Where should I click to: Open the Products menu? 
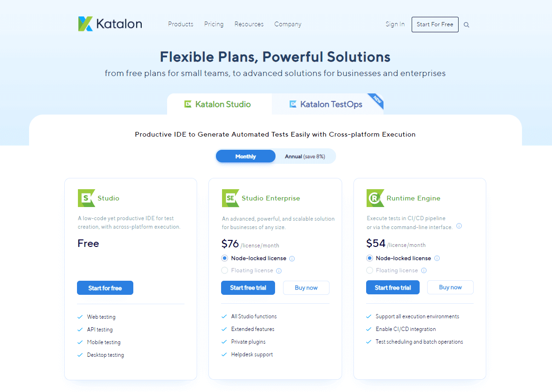click(x=181, y=24)
